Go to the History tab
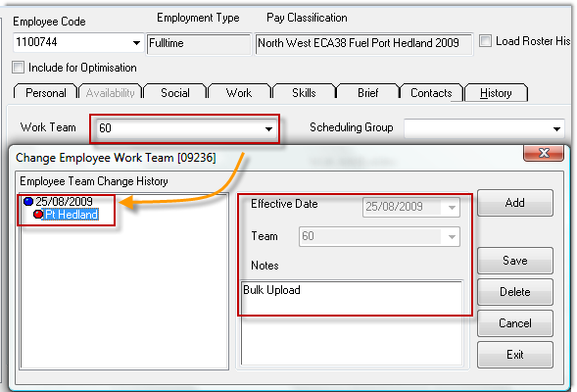Viewport: 577px width, 392px height. pyautogui.click(x=496, y=93)
